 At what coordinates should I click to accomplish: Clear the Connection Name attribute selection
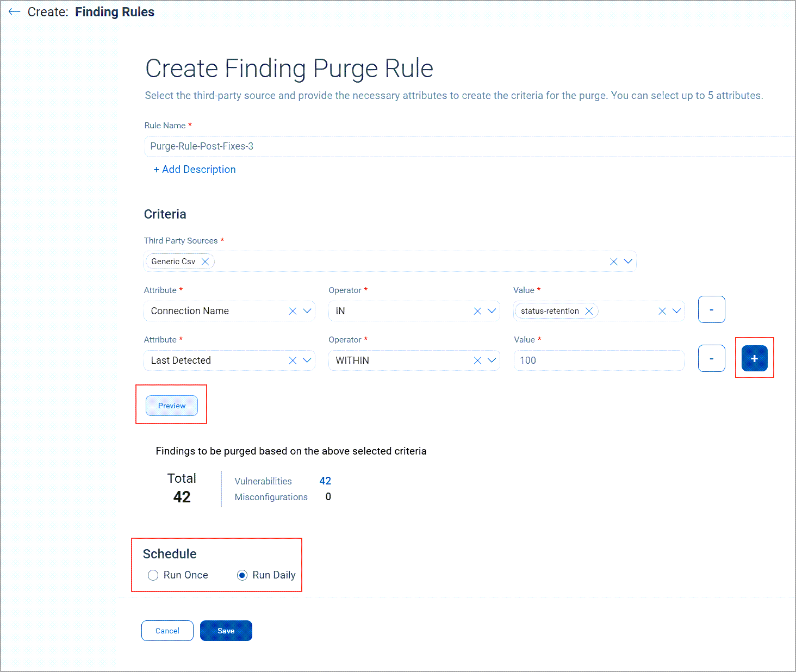click(293, 311)
